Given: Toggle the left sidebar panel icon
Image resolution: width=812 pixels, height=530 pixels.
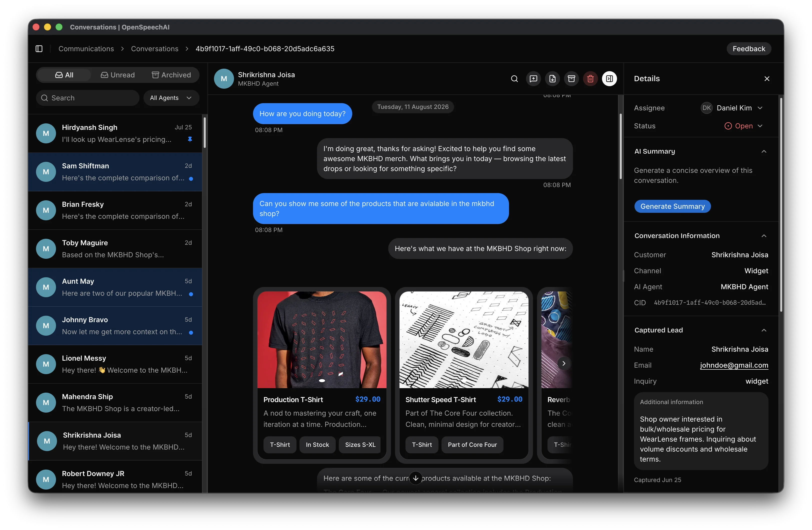Looking at the screenshot, I should point(39,49).
